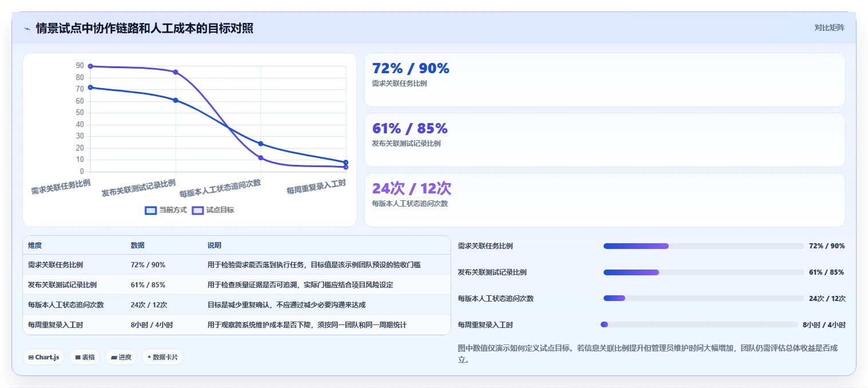The width and height of the screenshot is (868, 388).
Task: Click table value 72% / 90%
Action: pyautogui.click(x=148, y=265)
